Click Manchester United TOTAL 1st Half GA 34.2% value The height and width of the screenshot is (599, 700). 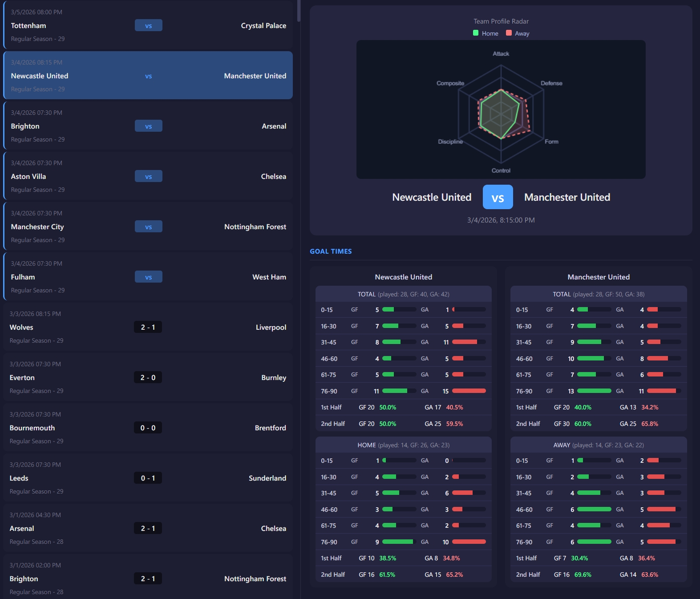650,407
